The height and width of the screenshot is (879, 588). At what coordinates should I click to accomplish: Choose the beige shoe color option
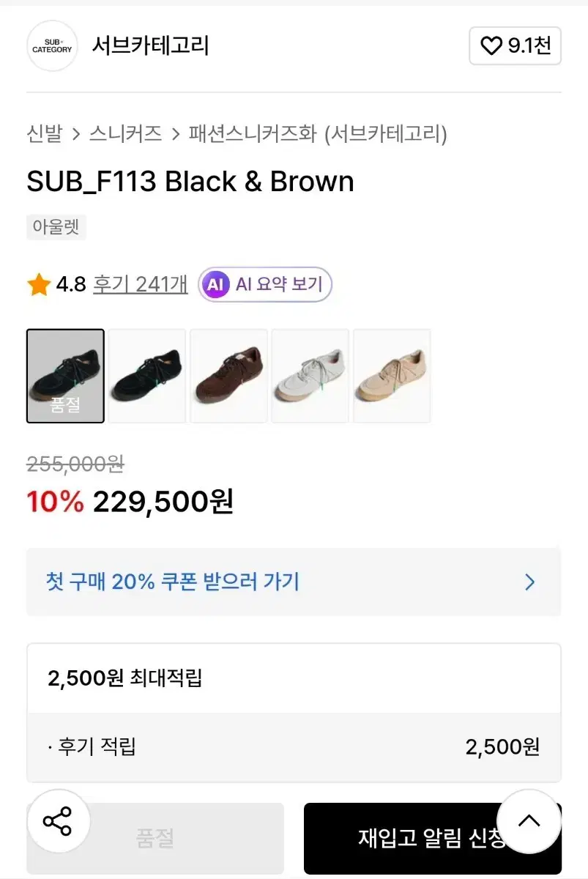point(392,376)
